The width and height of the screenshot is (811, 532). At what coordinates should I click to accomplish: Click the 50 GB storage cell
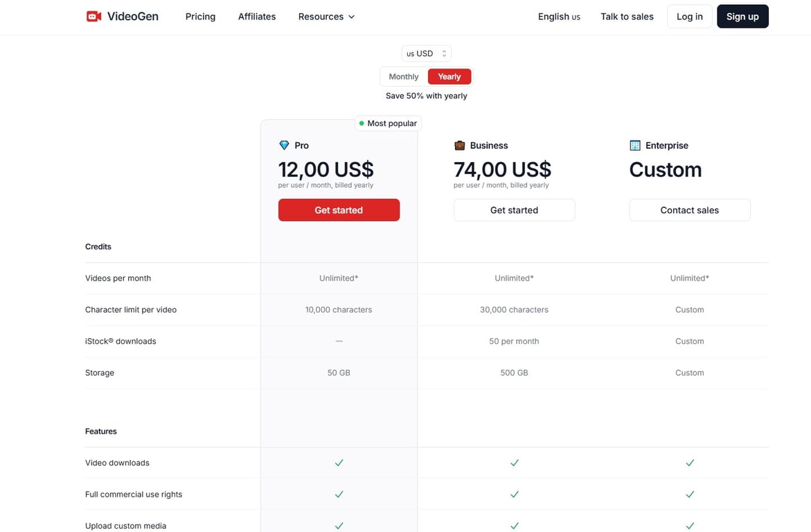339,373
